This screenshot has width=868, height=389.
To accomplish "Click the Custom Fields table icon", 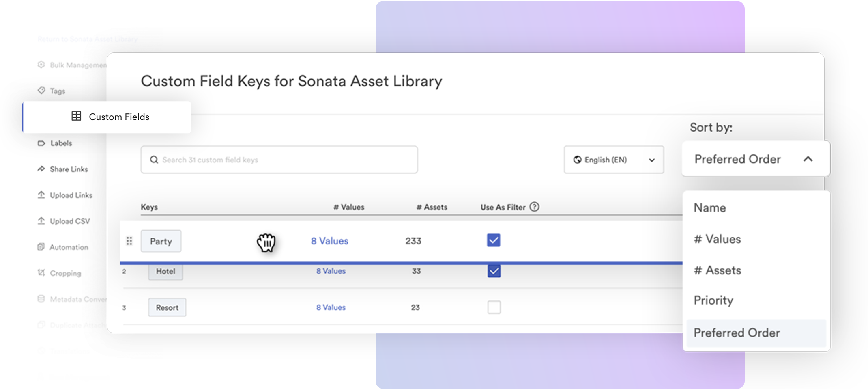I will [x=76, y=116].
